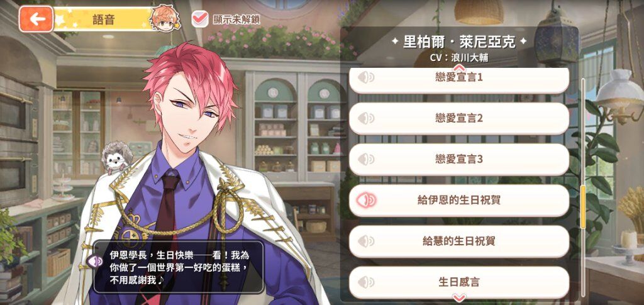
Task: Expand the list downward with the pink down chevron
Action: click(x=458, y=297)
